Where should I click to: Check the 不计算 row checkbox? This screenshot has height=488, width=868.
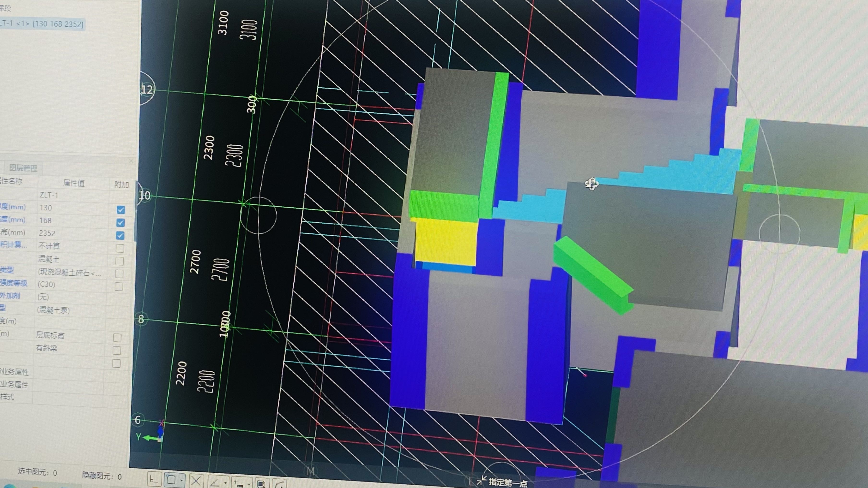[120, 248]
